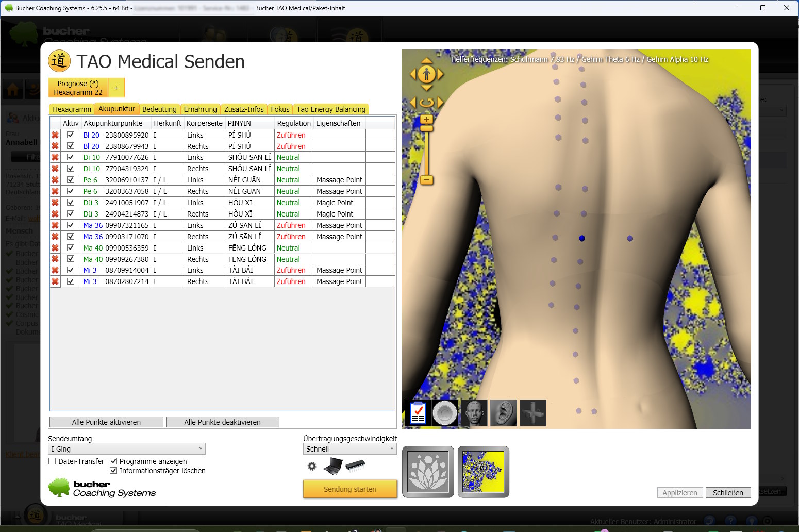Click 'Magic Point' in the Dü 3 Links row

335,203
